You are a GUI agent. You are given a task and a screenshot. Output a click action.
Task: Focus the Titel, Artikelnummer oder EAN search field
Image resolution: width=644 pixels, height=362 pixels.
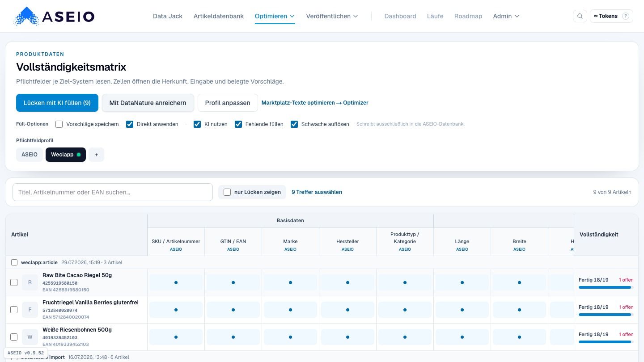pos(113,192)
